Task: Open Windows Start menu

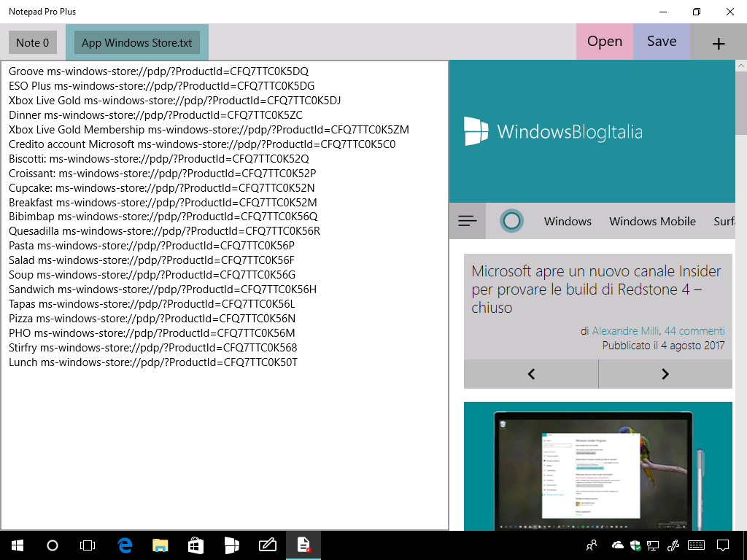Action: 18,545
